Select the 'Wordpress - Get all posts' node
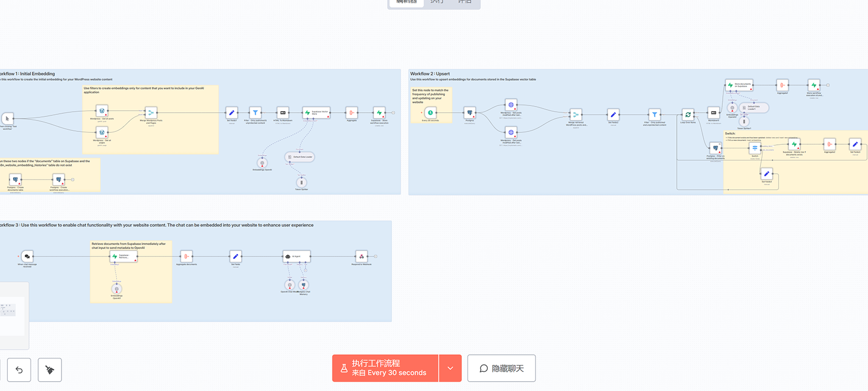 tap(102, 111)
